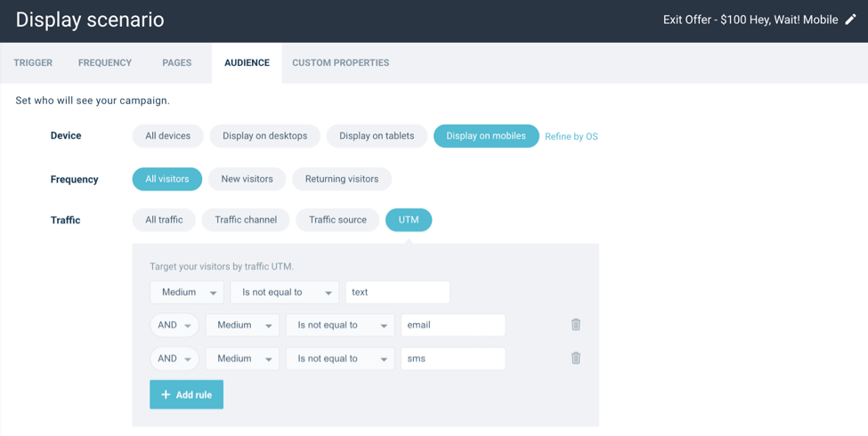Expand the AND operator in the email rule

click(x=174, y=325)
